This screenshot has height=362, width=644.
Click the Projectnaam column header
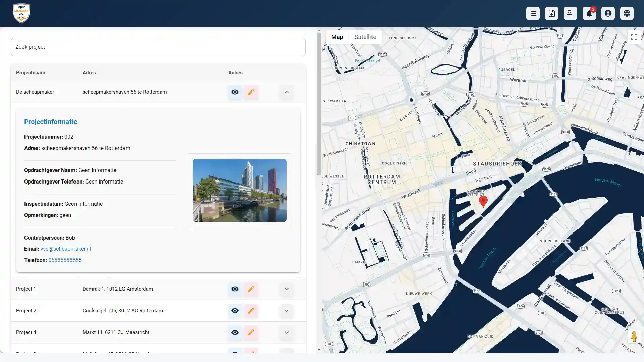(x=31, y=73)
